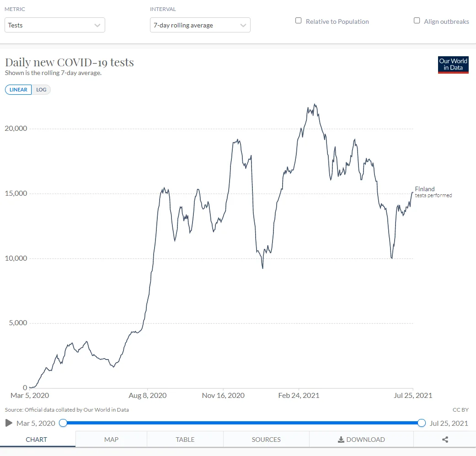This screenshot has width=476, height=456.
Task: Click the left timeline slider handle
Action: (x=63, y=423)
